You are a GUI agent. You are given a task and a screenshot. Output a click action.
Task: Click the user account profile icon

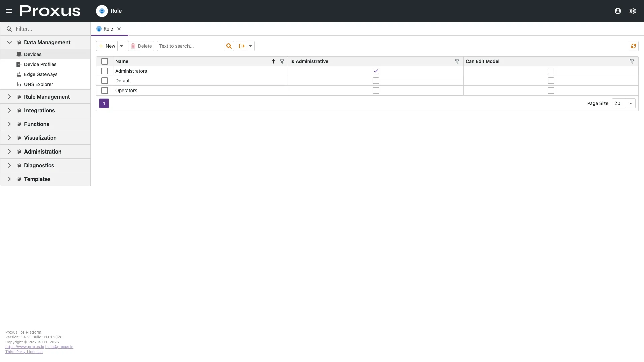(618, 11)
